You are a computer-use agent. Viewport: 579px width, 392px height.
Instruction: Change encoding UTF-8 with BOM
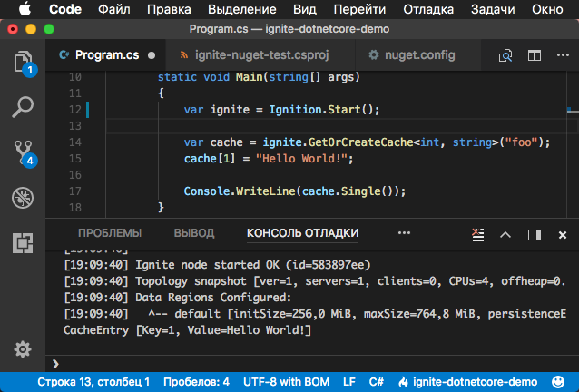pyautogui.click(x=286, y=382)
